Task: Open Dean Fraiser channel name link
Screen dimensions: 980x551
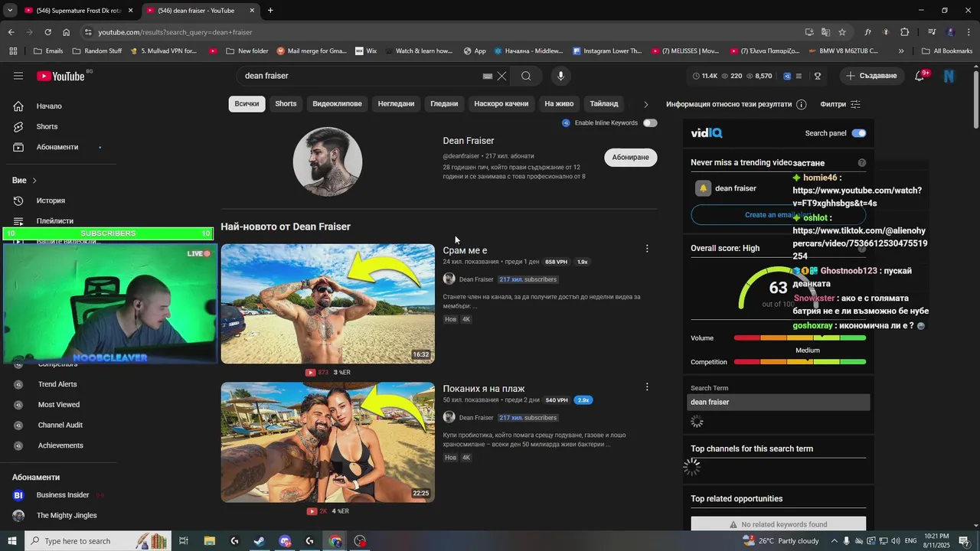Action: click(x=469, y=141)
